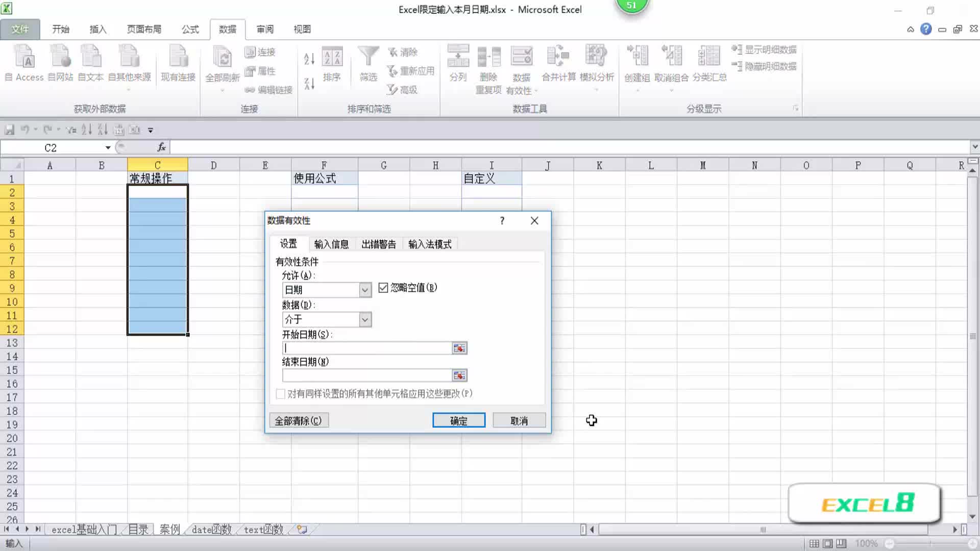
Task: Click the insert new worksheet tab icon
Action: [302, 530]
